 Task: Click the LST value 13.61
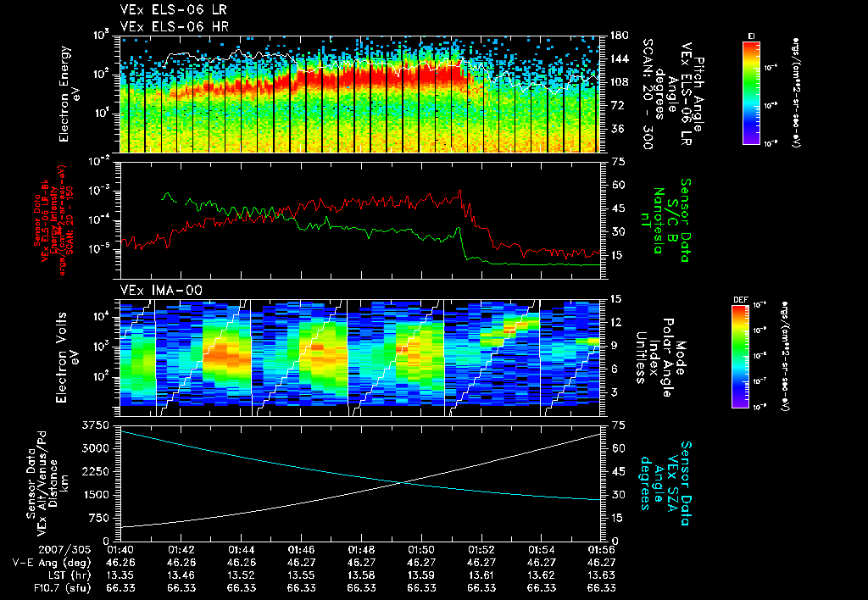click(481, 575)
